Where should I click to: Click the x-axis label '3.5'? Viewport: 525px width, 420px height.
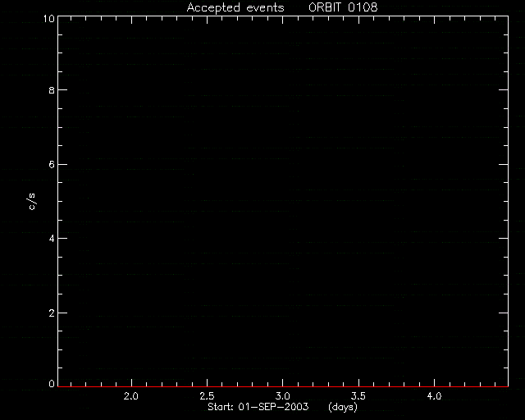(x=358, y=396)
